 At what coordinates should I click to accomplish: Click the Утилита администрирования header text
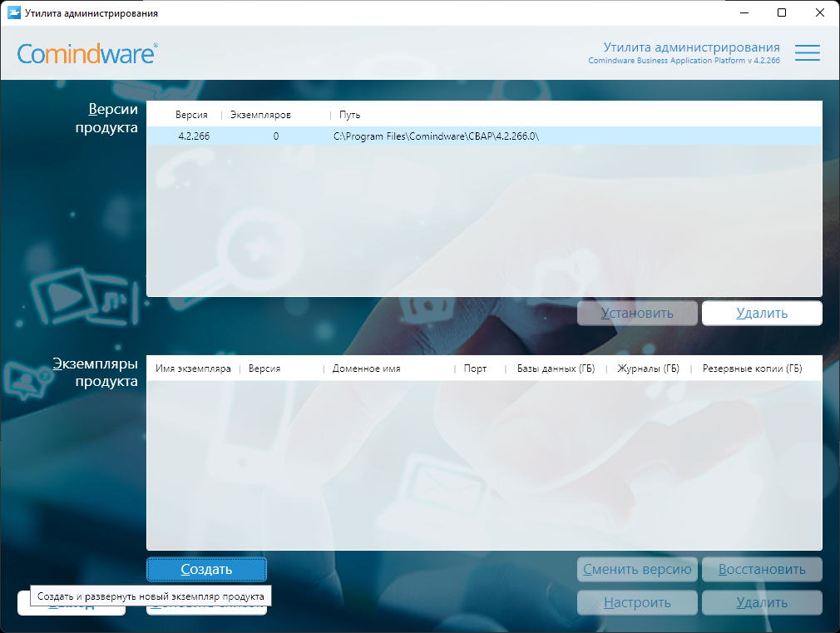point(692,47)
